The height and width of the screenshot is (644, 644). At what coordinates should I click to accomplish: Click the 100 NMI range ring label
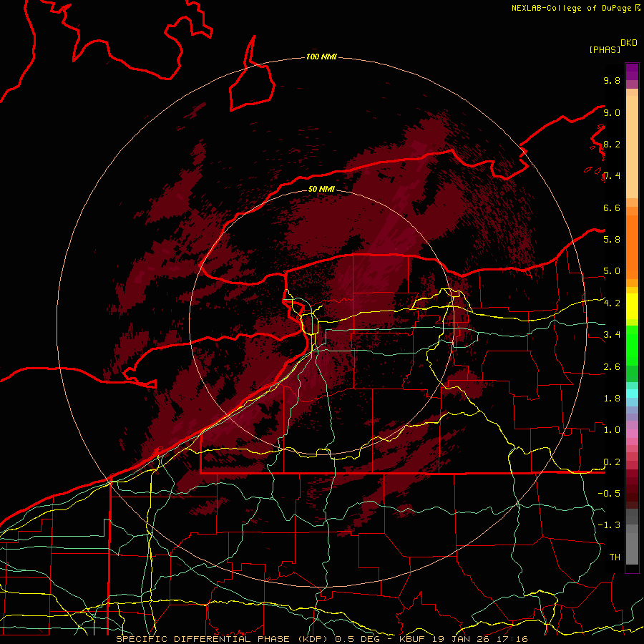tap(321, 57)
